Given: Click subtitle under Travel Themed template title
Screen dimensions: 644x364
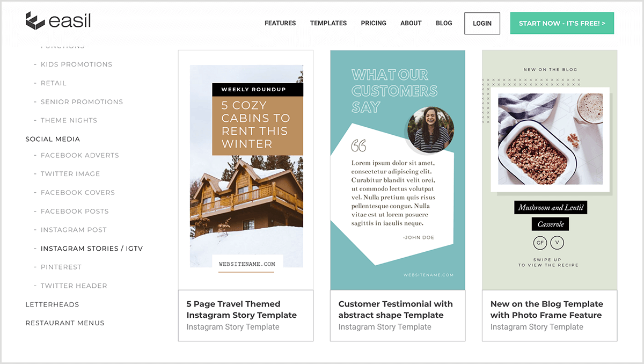Looking at the screenshot, I should pyautogui.click(x=233, y=327).
